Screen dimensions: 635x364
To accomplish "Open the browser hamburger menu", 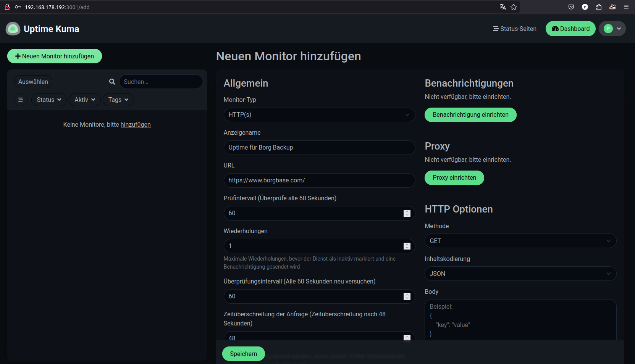I will pos(626,7).
